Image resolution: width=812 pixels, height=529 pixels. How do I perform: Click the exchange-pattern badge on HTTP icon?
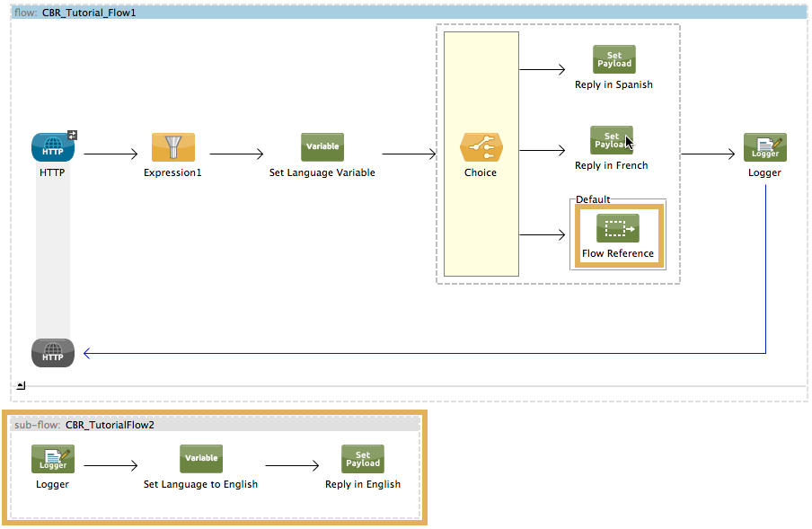(73, 135)
